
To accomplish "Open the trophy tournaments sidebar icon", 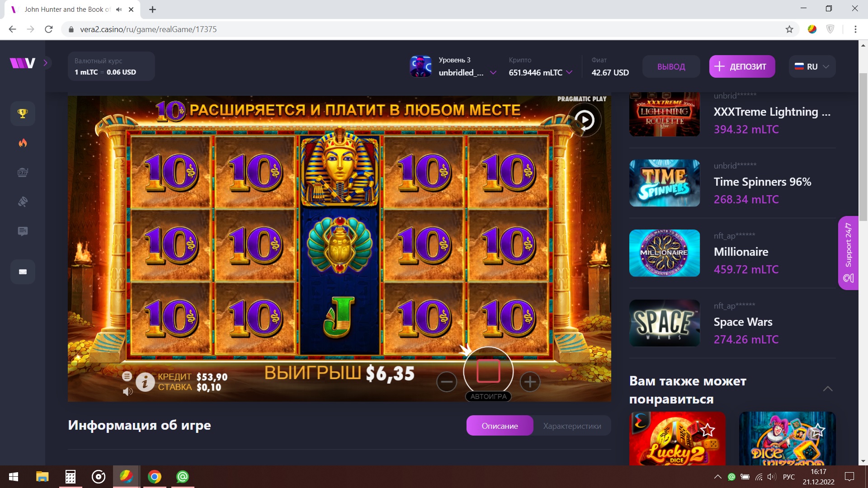I will 23,113.
